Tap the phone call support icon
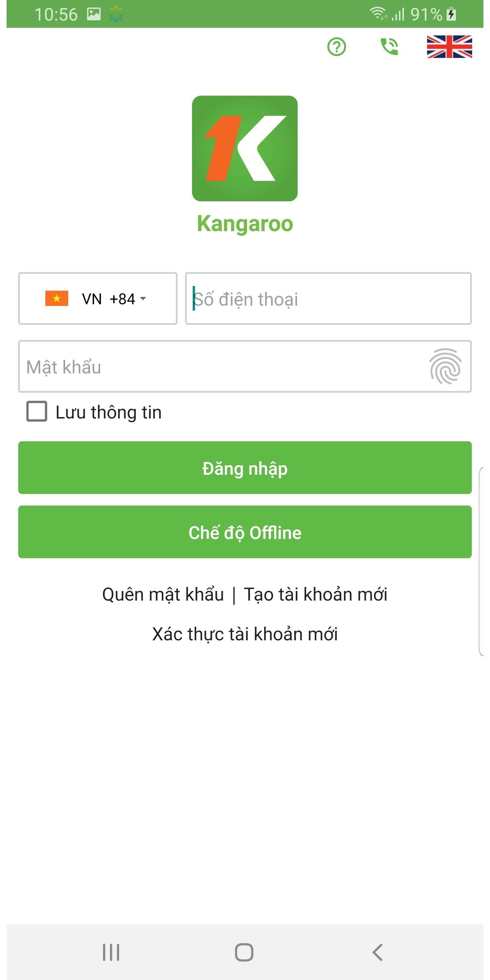The height and width of the screenshot is (980, 490). pyautogui.click(x=389, y=47)
